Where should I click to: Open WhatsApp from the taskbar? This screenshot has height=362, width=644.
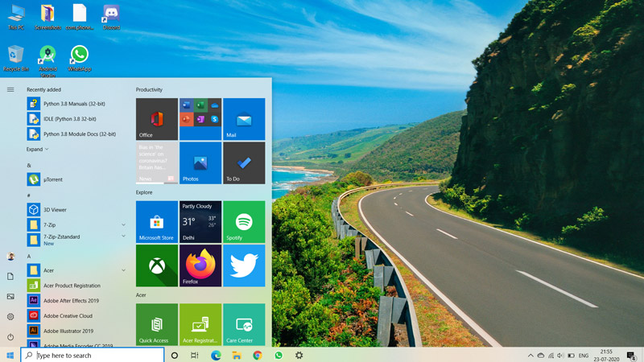(x=279, y=356)
